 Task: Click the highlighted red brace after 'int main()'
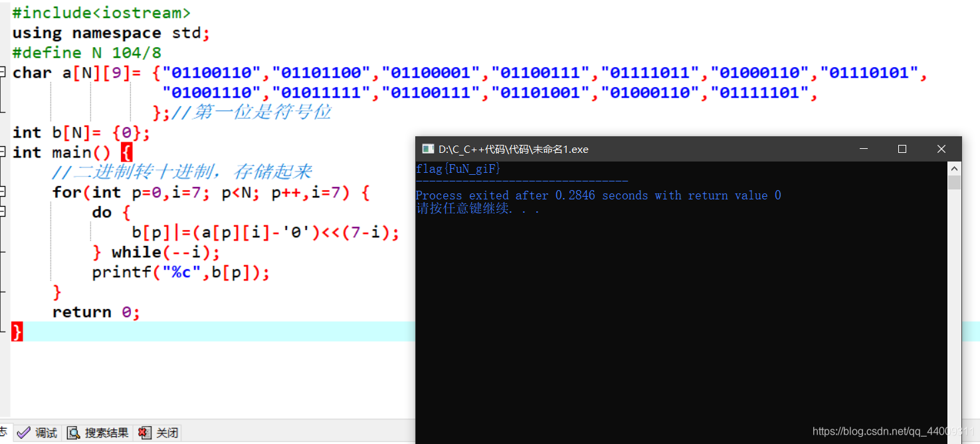point(126,152)
